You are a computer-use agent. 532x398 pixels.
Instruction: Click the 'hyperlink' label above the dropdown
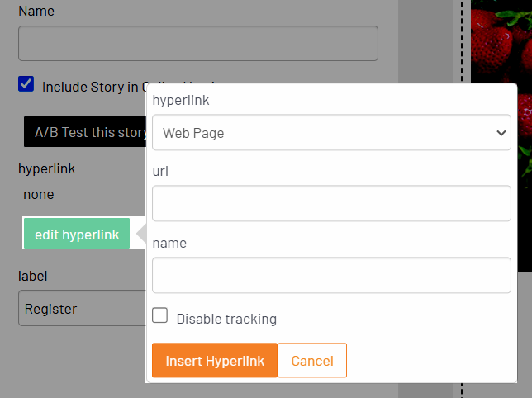coord(180,101)
